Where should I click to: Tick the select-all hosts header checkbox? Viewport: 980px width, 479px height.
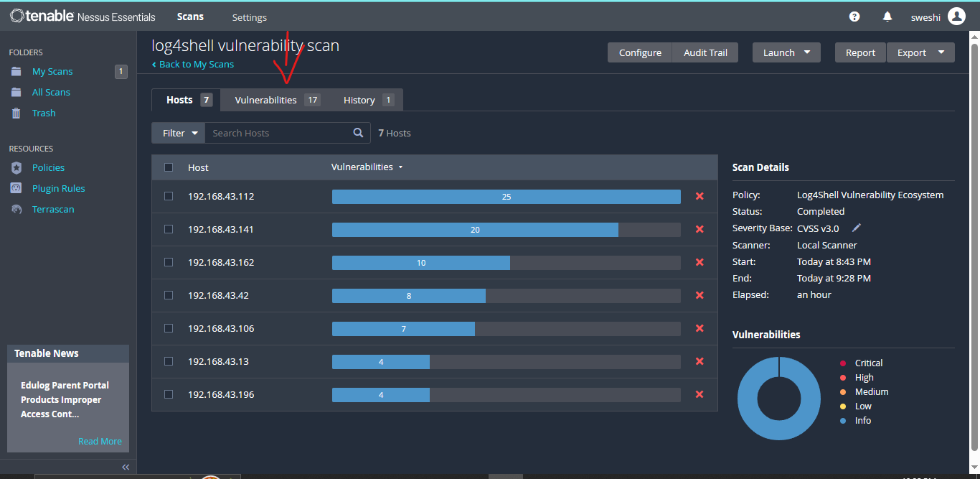(x=169, y=167)
